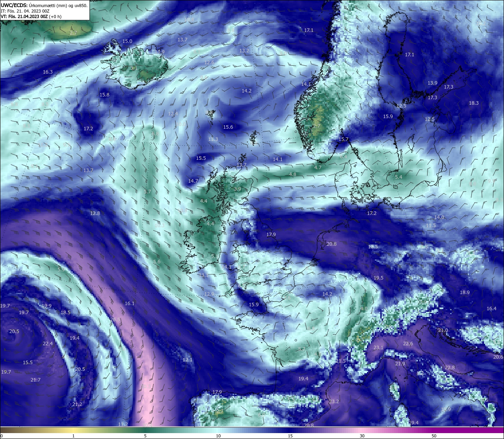Click the 21.2 map value
Image resolution: width=504 pixels, height=439 pixels.
point(77,404)
